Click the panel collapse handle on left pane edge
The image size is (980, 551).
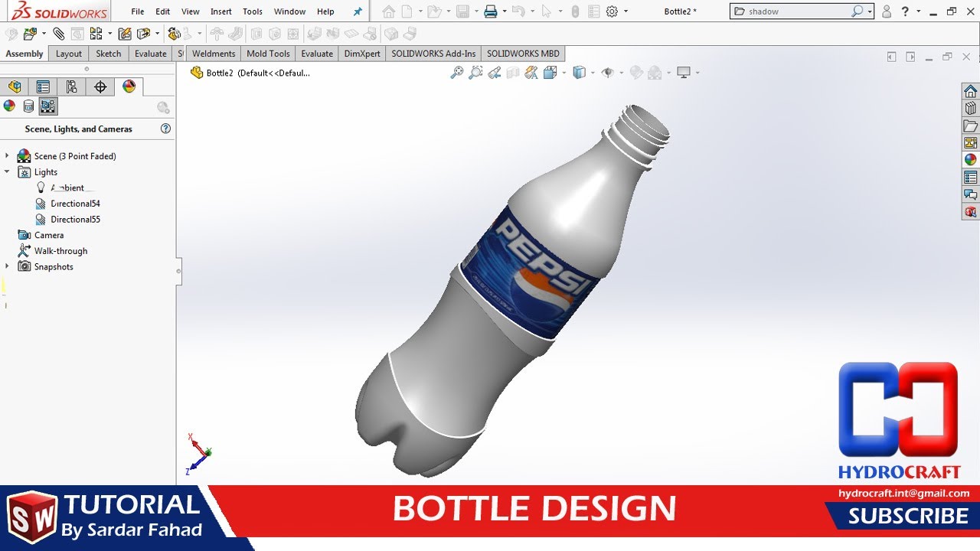tap(178, 271)
